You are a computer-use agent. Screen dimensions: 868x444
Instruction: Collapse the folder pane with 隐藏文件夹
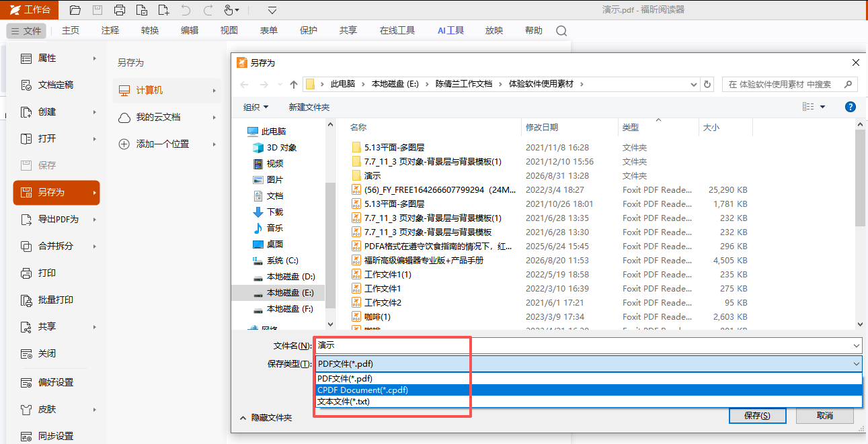[266, 418]
